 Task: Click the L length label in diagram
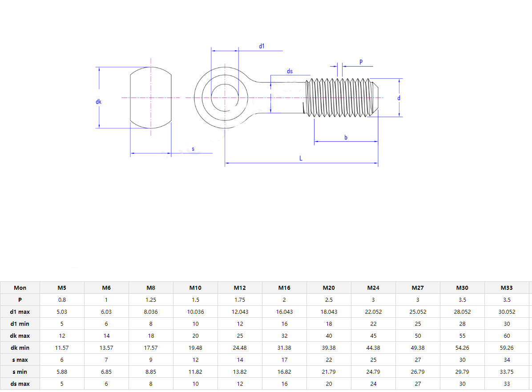point(301,158)
